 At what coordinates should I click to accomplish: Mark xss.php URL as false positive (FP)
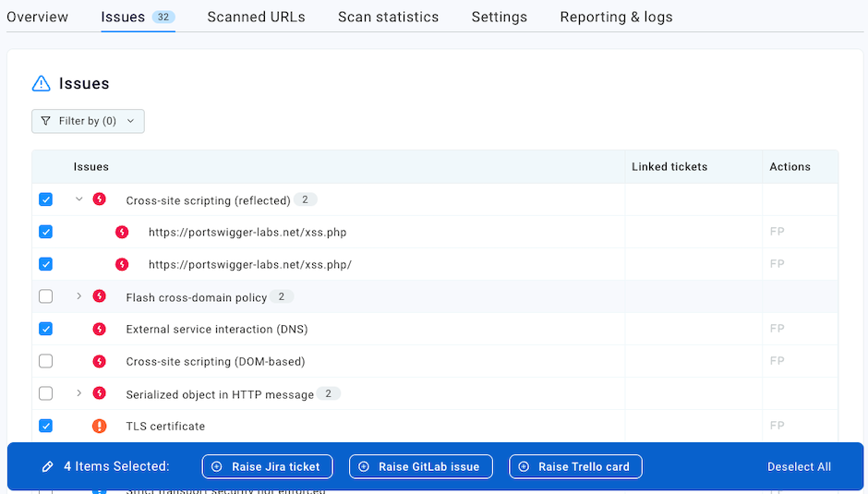(777, 232)
